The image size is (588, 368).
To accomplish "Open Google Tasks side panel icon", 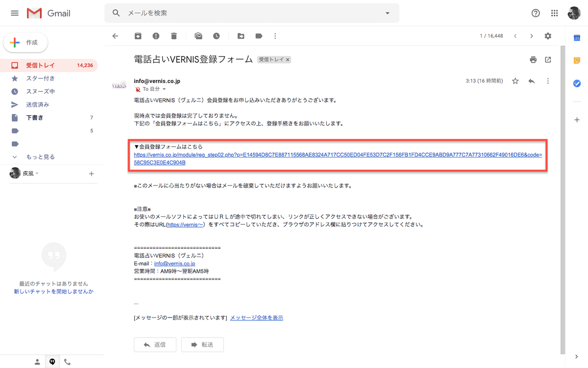I will (577, 83).
